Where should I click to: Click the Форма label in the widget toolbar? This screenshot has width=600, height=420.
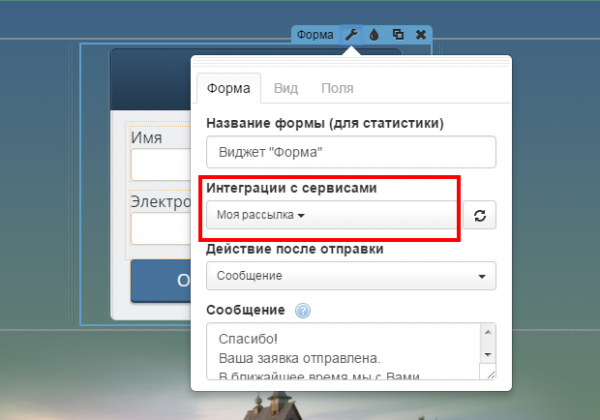click(x=315, y=34)
